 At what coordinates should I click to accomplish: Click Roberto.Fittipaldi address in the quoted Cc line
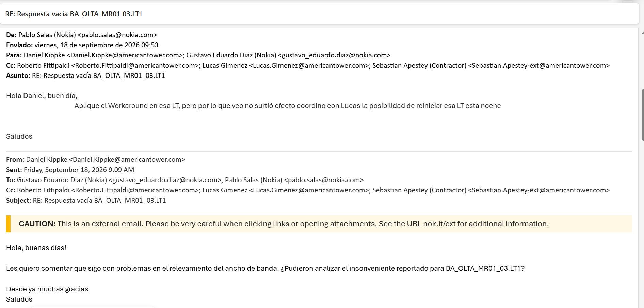pos(135,190)
